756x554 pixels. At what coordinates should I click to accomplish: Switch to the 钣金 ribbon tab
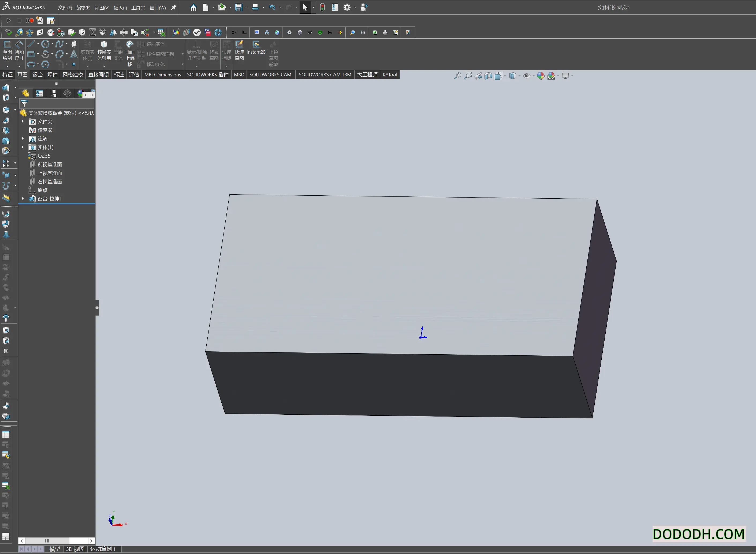pyautogui.click(x=37, y=75)
